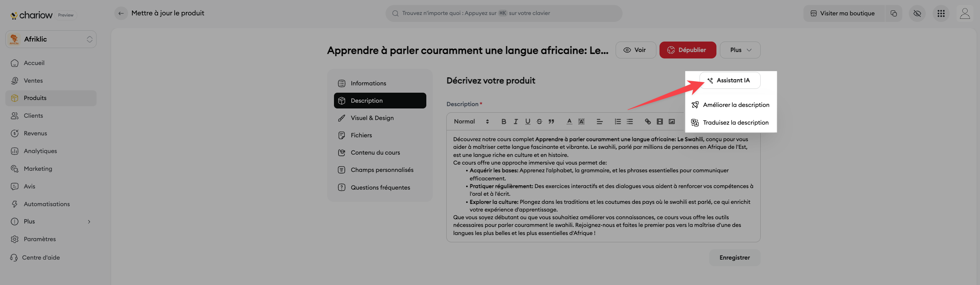Open Analytiques in the sidebar

coord(51,151)
